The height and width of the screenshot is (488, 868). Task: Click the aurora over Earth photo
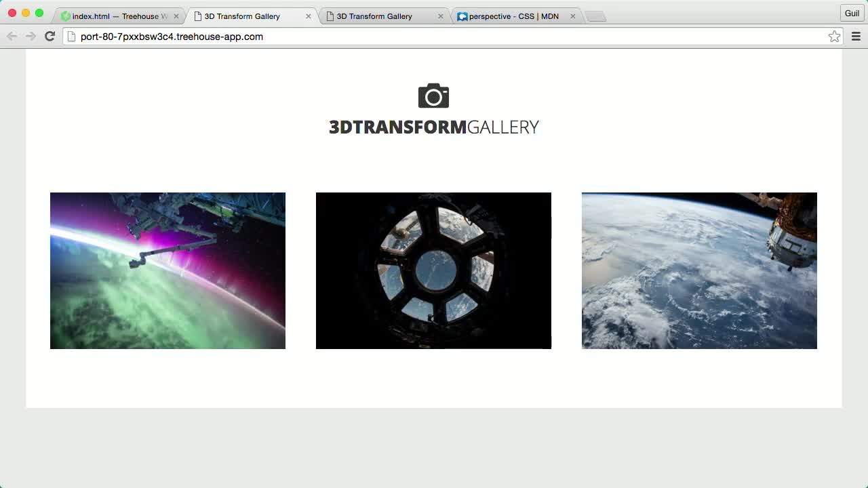167,270
